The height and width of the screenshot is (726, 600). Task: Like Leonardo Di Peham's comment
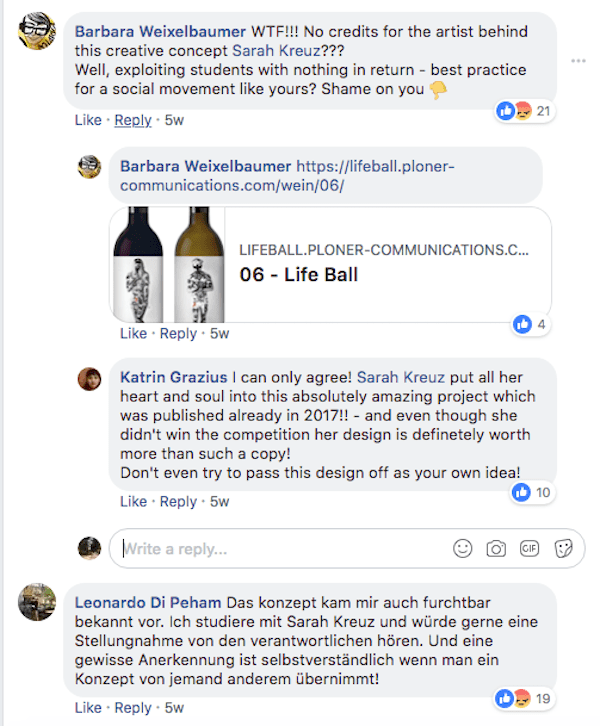(x=88, y=707)
